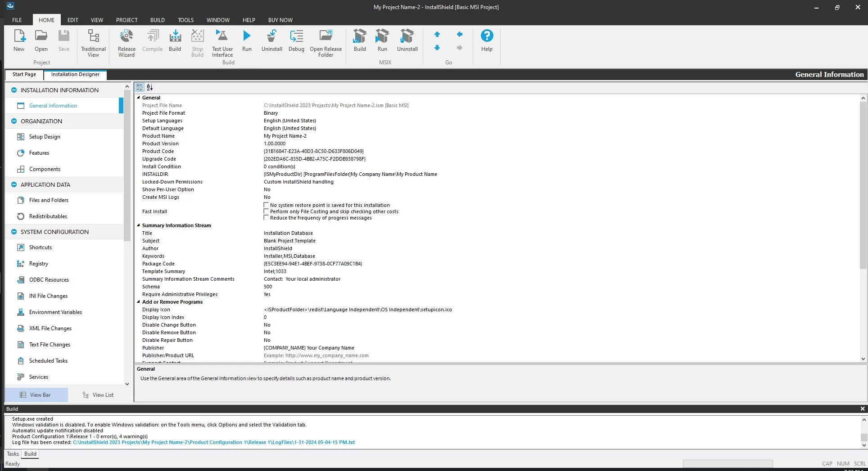This screenshot has height=471, width=868.
Task: Collapse the Summary Information Stream section
Action: click(138, 225)
